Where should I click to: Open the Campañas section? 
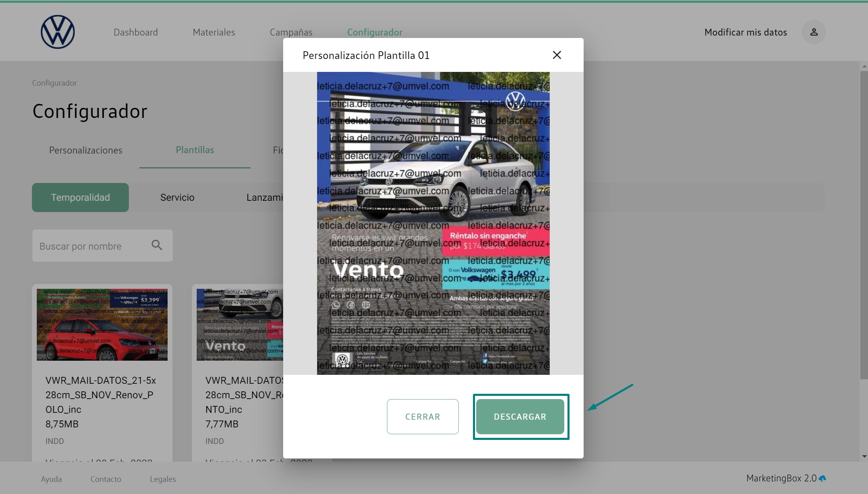point(291,32)
